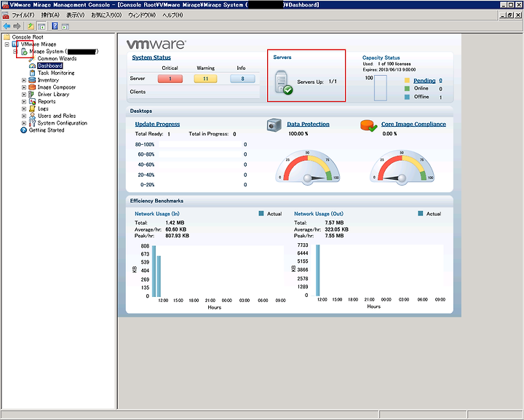
Task: Click the Console Root folder icon
Action: coord(7,37)
